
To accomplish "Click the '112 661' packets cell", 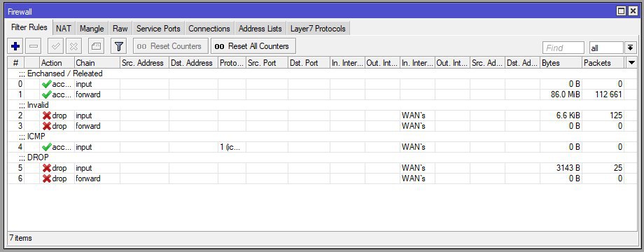I will point(603,94).
